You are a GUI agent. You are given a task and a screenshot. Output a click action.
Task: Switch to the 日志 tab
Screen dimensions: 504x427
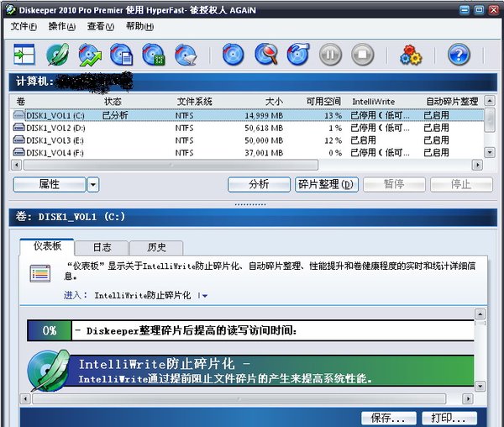pyautogui.click(x=102, y=248)
